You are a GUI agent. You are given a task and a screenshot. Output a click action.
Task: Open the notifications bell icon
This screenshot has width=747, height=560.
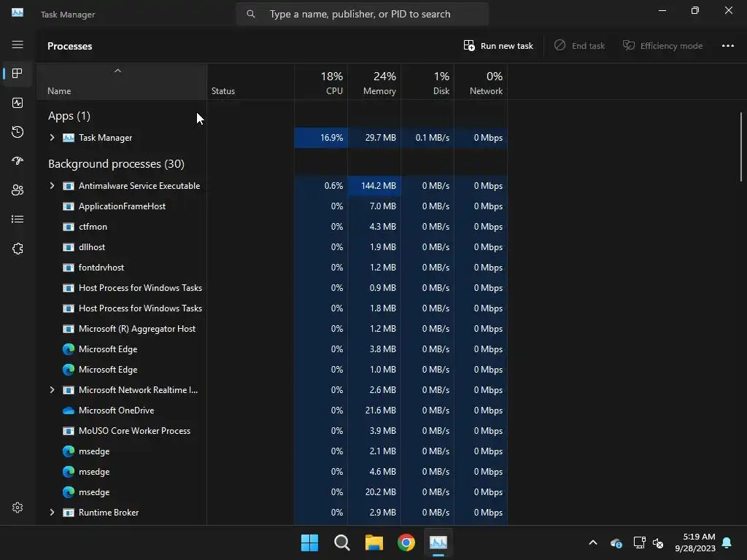pyautogui.click(x=727, y=542)
